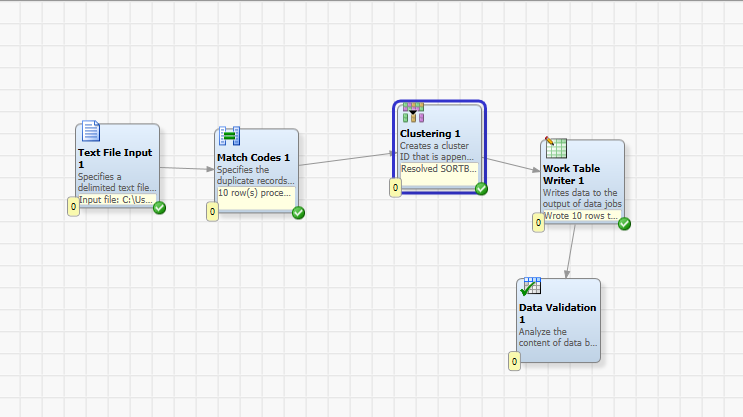Click the Text File Input 1 document icon
This screenshot has width=743, height=417.
click(91, 131)
